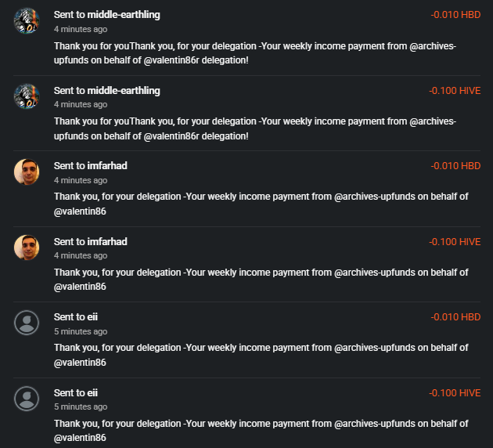Image resolution: width=493 pixels, height=448 pixels.
Task: Click -0.010 HBD amount for imfarhad
Action: coord(455,166)
